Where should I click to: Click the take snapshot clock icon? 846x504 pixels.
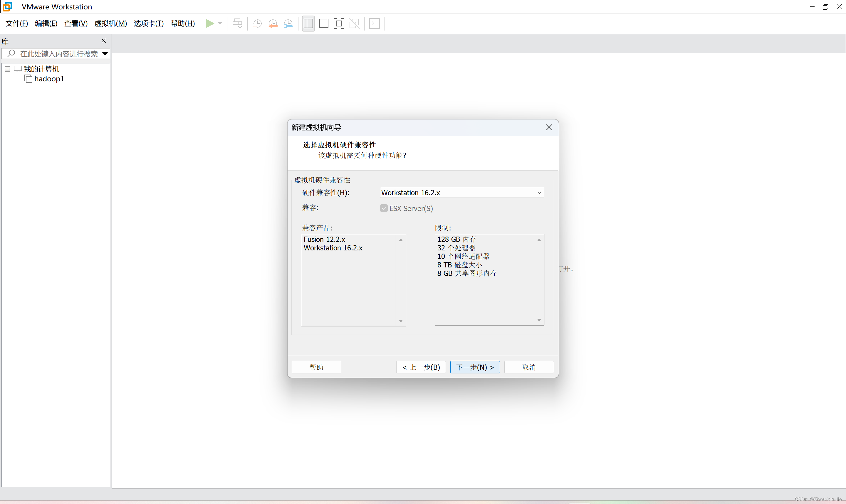(x=257, y=23)
